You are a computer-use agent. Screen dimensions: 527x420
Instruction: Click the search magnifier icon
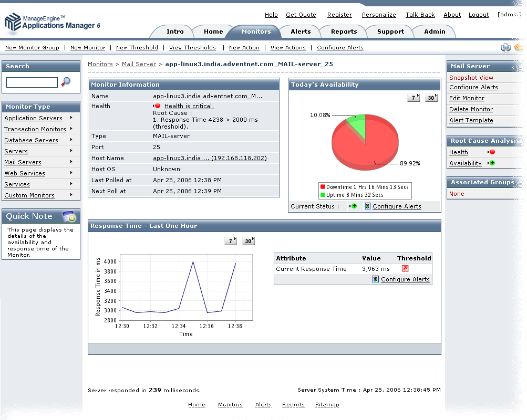66,81
